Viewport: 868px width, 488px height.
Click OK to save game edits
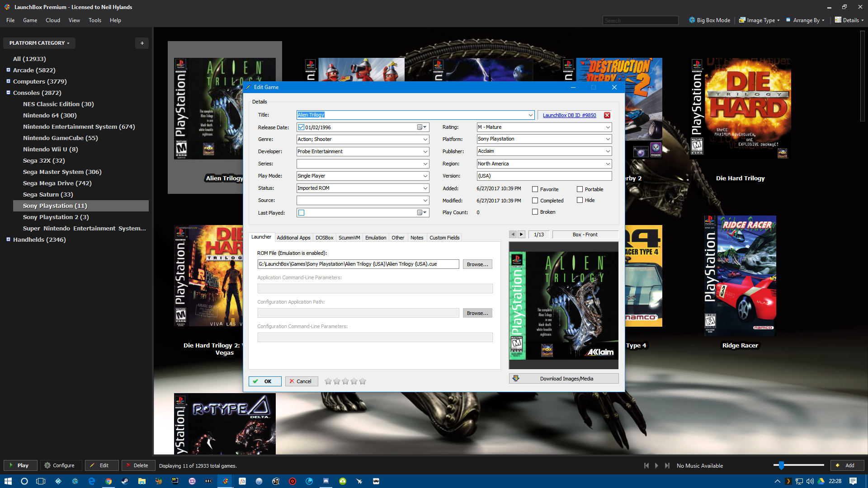pyautogui.click(x=265, y=381)
